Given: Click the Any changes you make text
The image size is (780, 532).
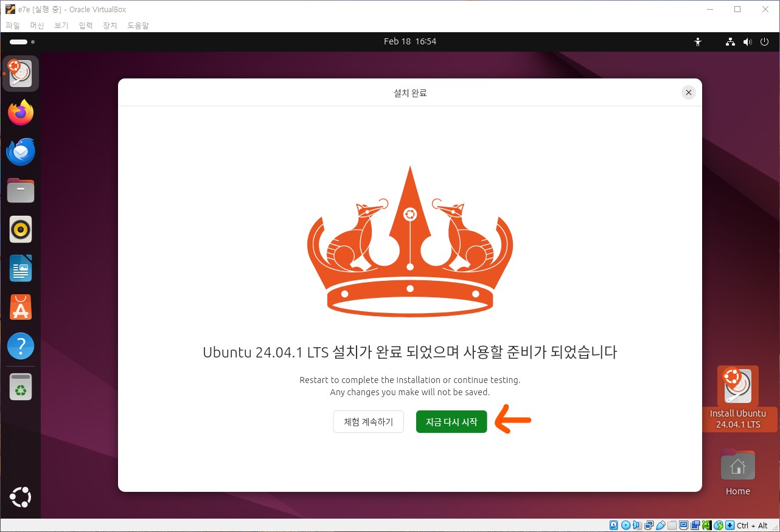Looking at the screenshot, I should pos(410,392).
